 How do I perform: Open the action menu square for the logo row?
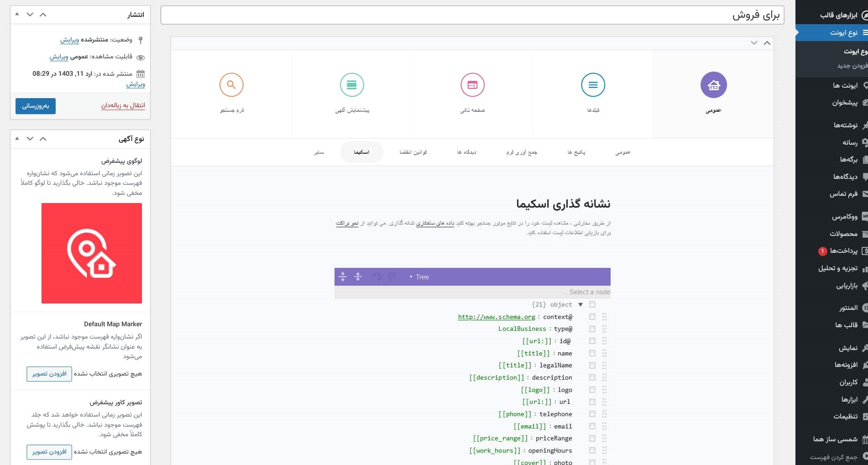pyautogui.click(x=592, y=390)
